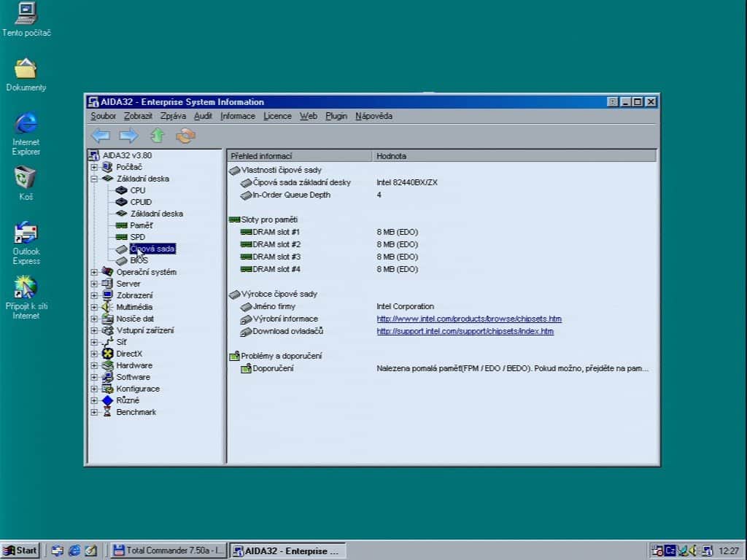This screenshot has width=747, height=560.
Task: Open the Soubor menu
Action: pos(103,116)
